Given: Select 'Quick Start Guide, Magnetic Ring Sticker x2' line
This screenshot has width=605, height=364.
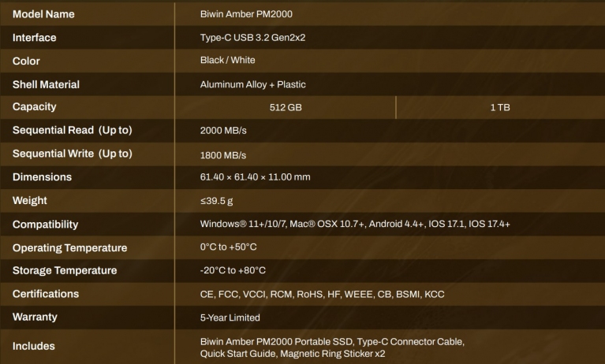Looking at the screenshot, I should pos(293,354).
